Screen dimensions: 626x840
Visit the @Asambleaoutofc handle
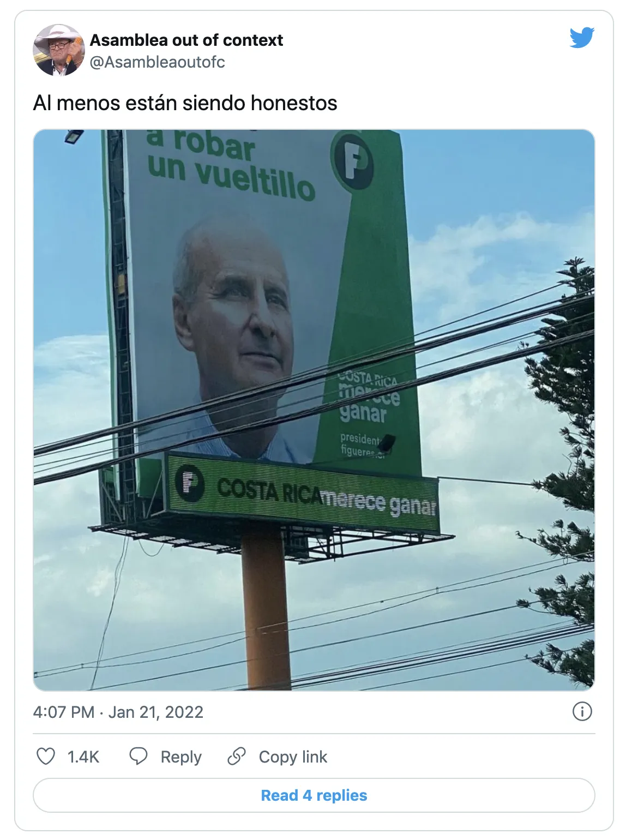coord(157,62)
